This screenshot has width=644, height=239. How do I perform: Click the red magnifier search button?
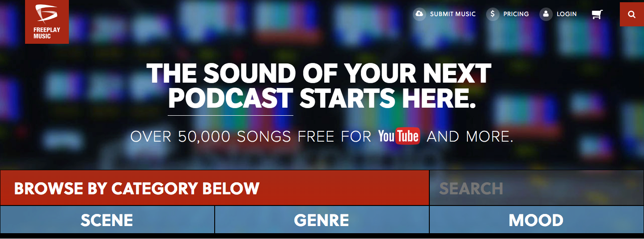tap(632, 14)
